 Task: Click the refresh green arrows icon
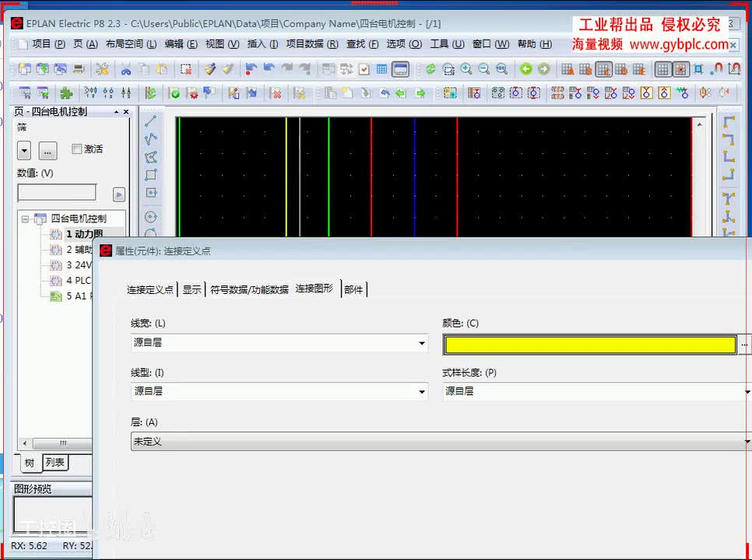[x=430, y=69]
